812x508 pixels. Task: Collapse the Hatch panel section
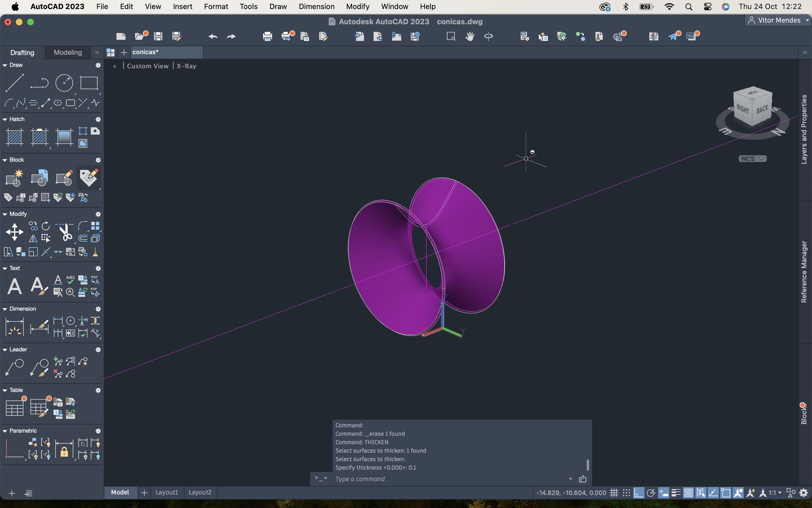tap(5, 119)
